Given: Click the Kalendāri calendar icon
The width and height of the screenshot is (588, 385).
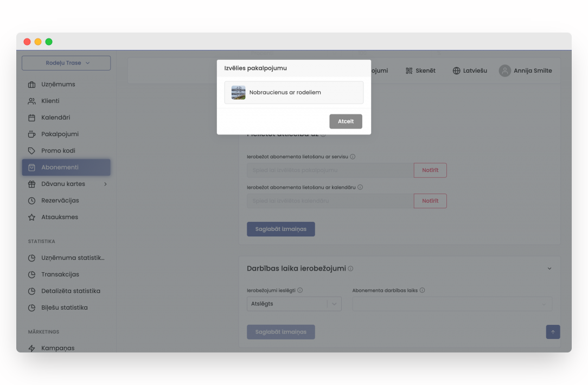Looking at the screenshot, I should click(x=31, y=118).
